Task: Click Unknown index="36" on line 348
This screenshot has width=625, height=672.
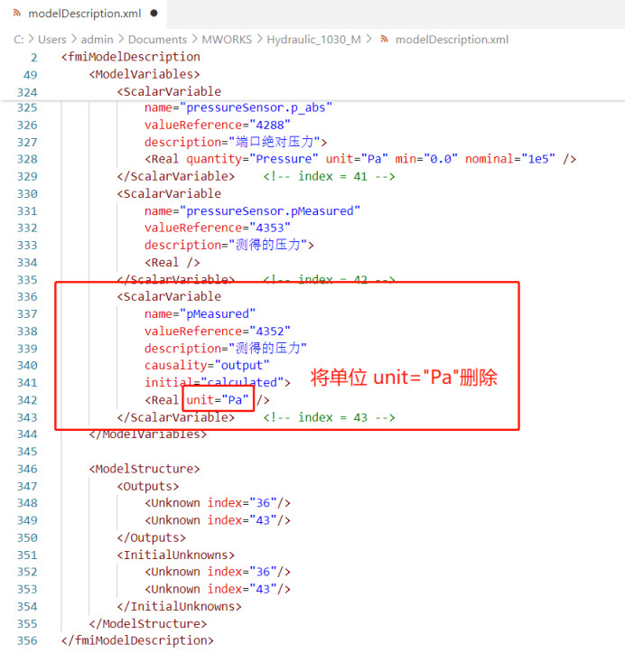Action: (218, 503)
